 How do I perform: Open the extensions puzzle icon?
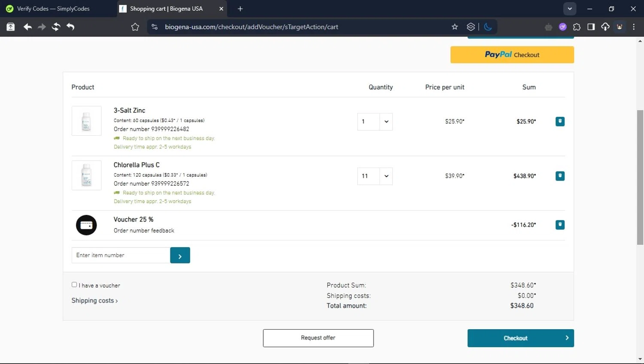[x=577, y=27]
